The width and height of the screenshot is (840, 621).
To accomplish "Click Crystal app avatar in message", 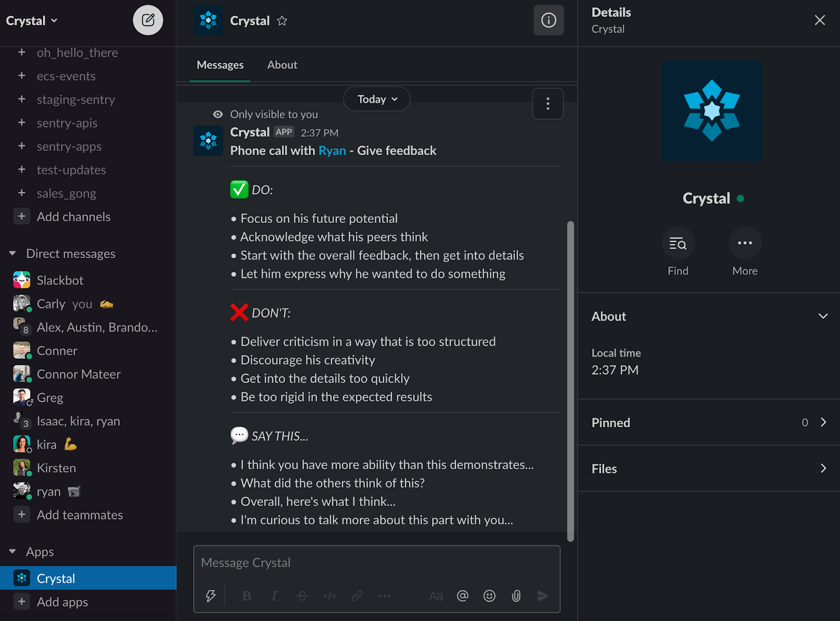I will pos(208,140).
